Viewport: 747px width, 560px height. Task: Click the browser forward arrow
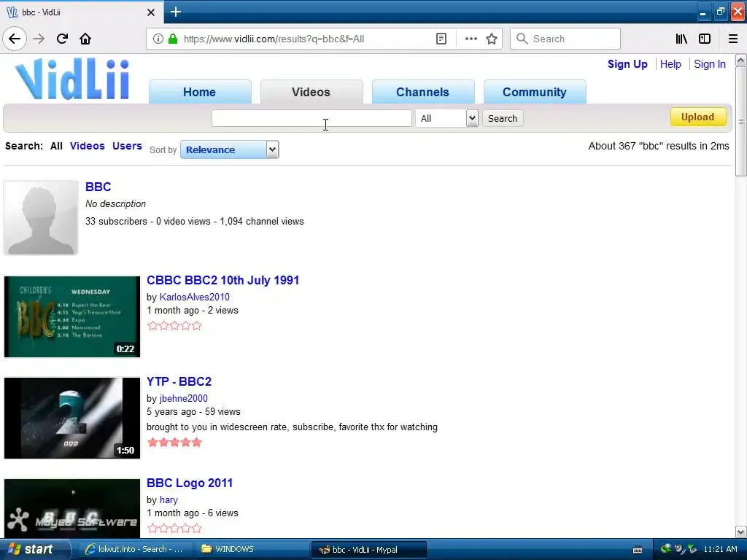(39, 39)
